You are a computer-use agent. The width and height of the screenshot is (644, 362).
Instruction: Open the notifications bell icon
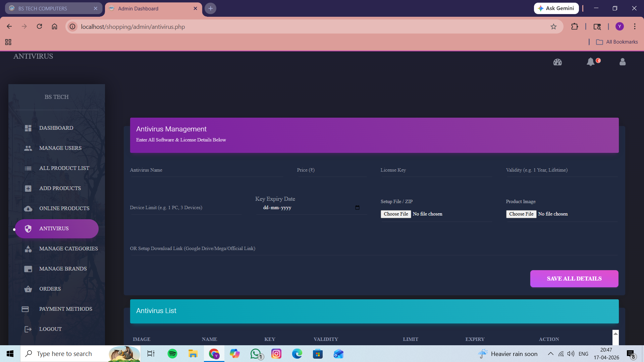(x=590, y=62)
